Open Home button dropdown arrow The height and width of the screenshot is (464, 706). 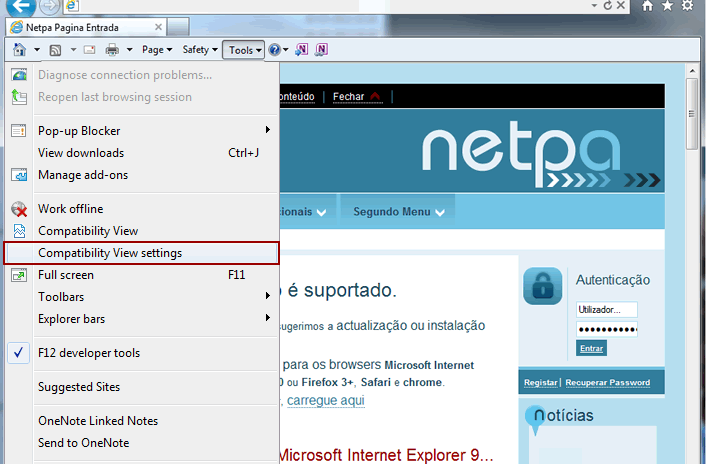tap(37, 50)
